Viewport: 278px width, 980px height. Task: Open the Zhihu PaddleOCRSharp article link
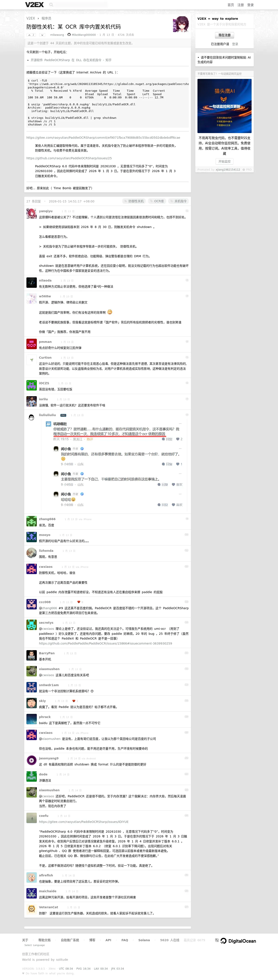point(71,60)
